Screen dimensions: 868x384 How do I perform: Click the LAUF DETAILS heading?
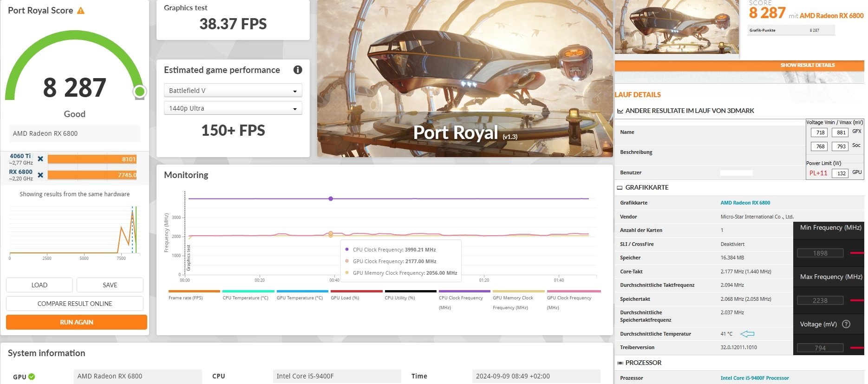click(638, 94)
